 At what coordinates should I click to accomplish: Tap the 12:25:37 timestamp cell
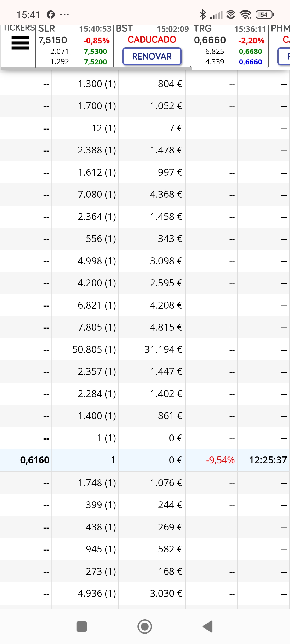tap(268, 460)
